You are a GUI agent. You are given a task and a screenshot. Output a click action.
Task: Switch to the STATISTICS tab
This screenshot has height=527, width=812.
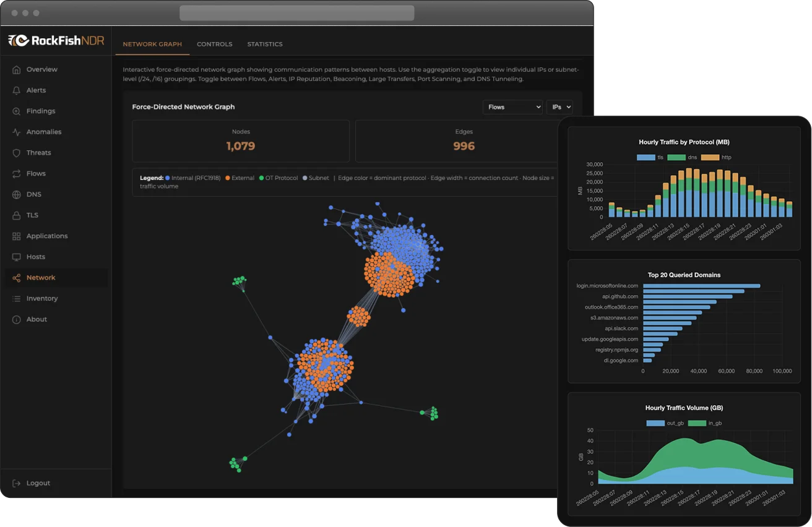[x=265, y=44]
